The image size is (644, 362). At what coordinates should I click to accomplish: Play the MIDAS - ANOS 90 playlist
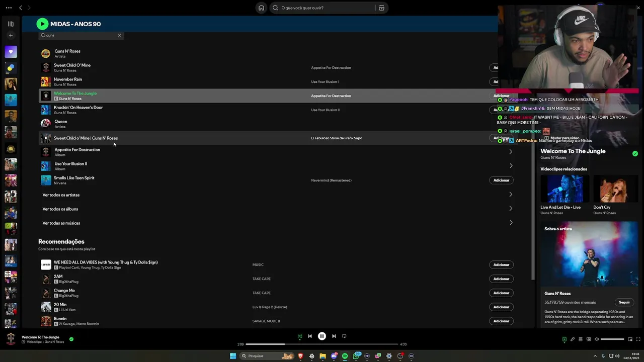pyautogui.click(x=42, y=24)
